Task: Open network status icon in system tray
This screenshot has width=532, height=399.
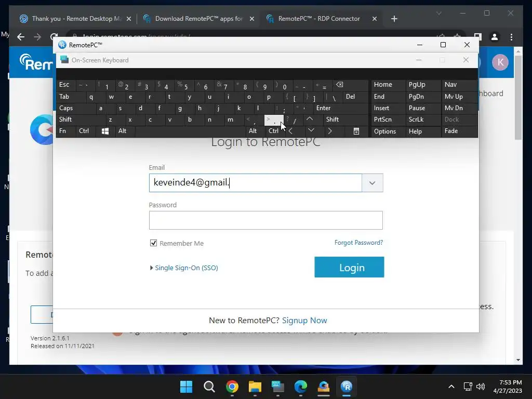Action: click(468, 387)
